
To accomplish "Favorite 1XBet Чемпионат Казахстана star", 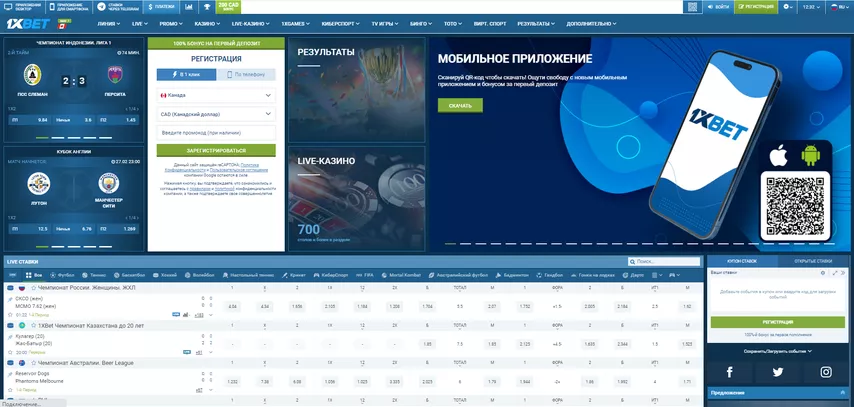I will tap(34, 325).
